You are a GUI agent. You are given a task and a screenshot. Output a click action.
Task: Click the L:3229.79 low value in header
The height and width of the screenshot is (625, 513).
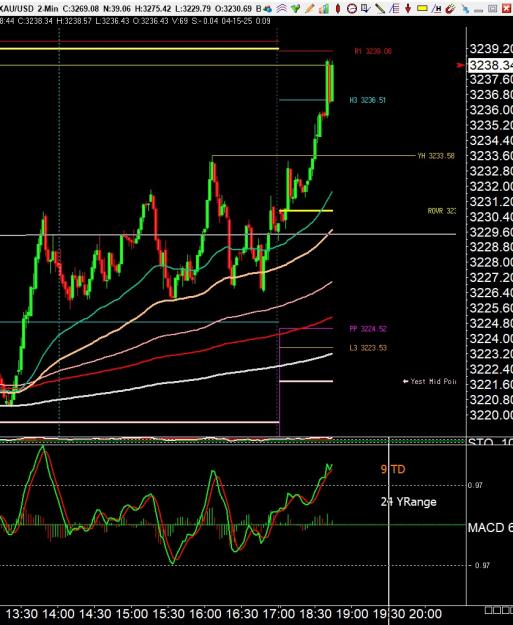point(193,8)
